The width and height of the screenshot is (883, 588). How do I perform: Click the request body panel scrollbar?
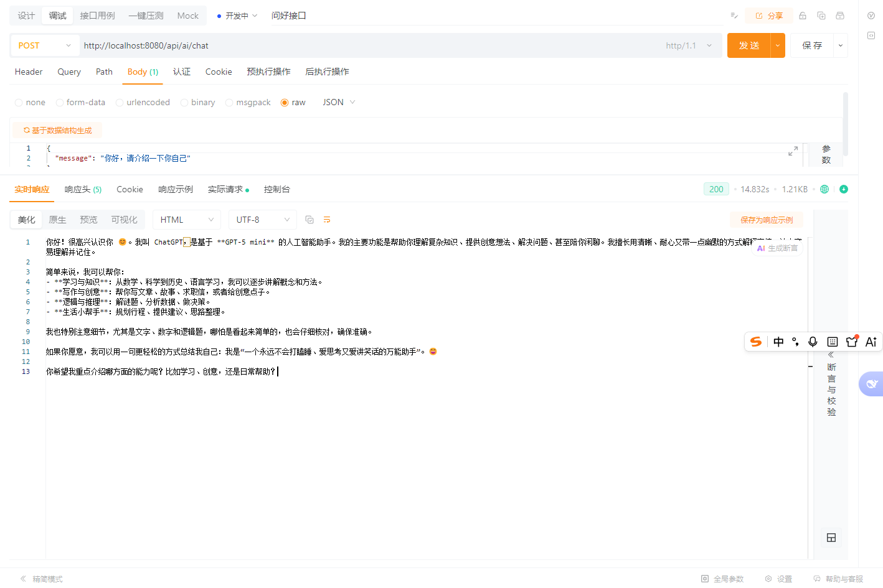pos(845,124)
